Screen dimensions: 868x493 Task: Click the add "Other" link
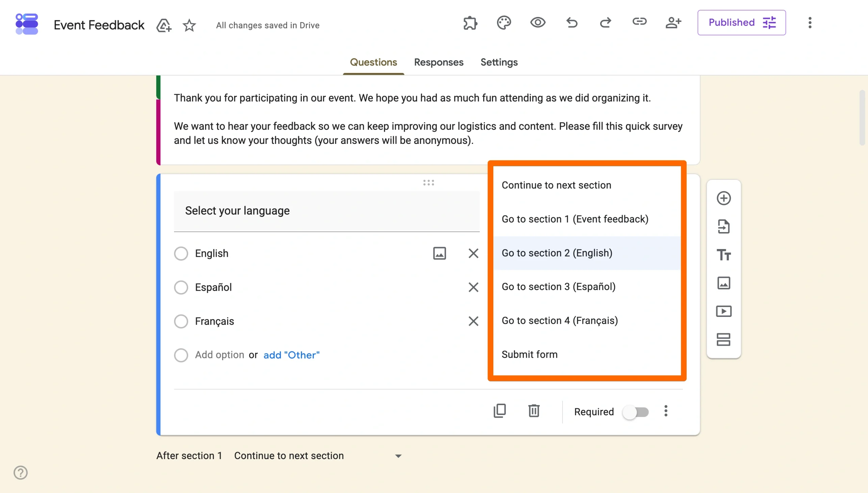pos(291,355)
